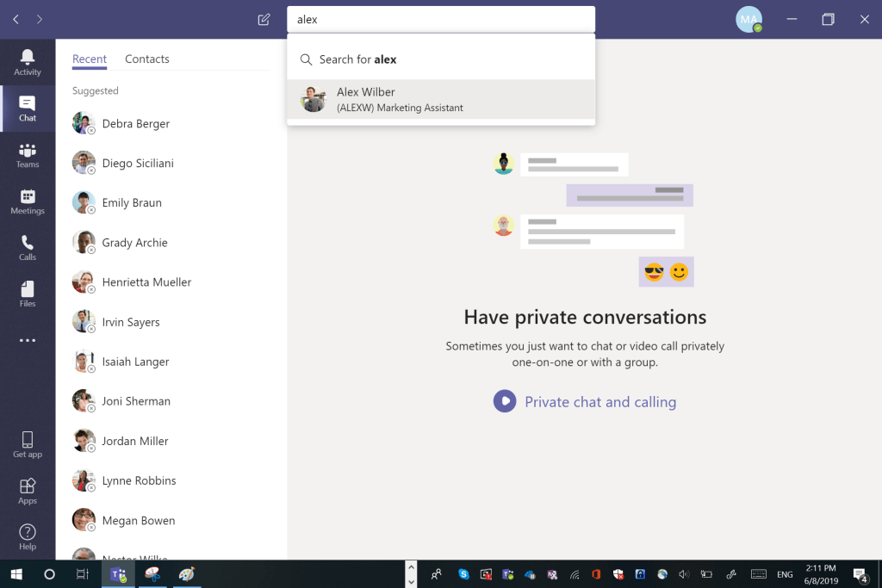Open the Teams section

[27, 155]
